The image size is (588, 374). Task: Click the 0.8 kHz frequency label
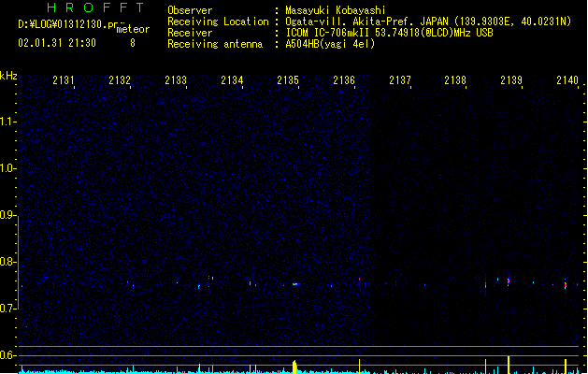pyautogui.click(x=7, y=262)
